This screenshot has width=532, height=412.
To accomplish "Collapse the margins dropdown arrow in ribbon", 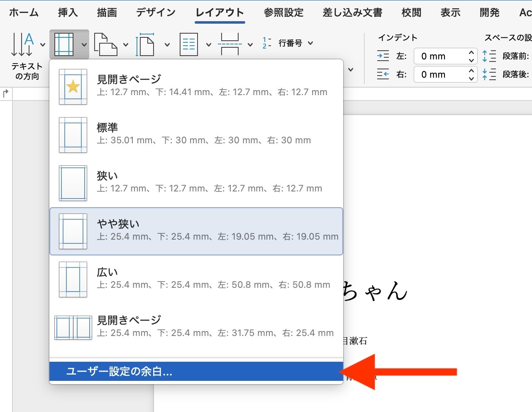I will point(84,44).
